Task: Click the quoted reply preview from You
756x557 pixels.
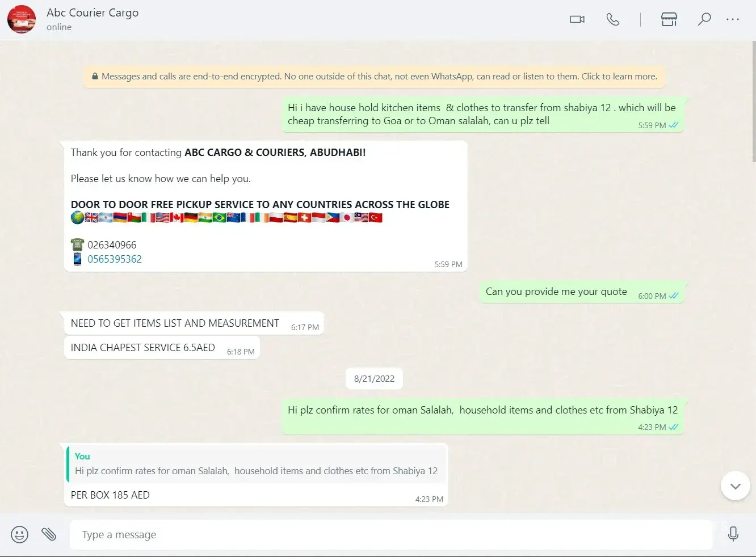Action: coord(256,465)
